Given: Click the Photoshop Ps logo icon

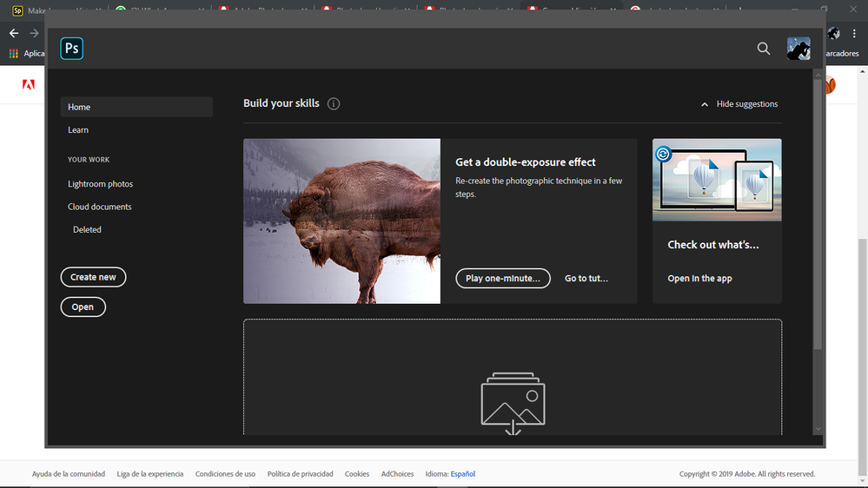Looking at the screenshot, I should coord(72,49).
